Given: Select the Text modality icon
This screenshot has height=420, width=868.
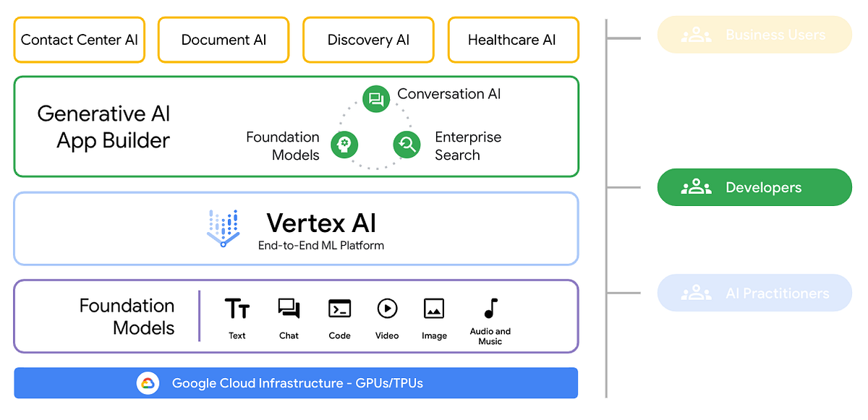Looking at the screenshot, I should point(237,308).
